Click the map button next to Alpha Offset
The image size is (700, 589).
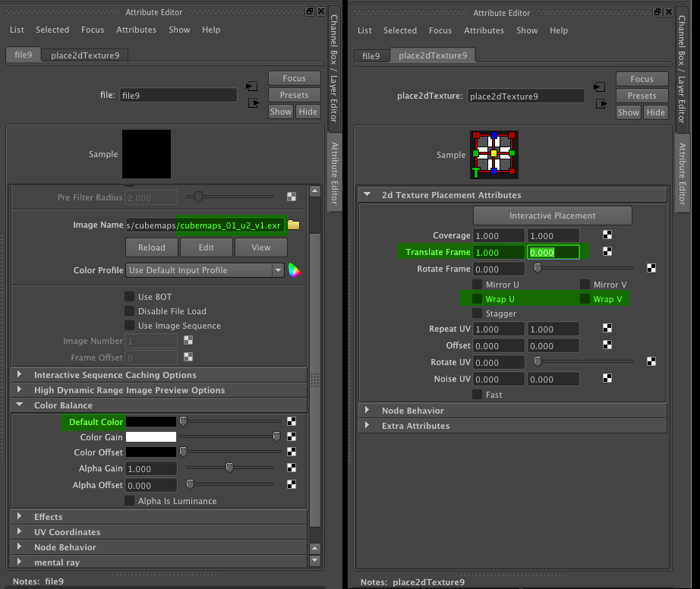292,484
